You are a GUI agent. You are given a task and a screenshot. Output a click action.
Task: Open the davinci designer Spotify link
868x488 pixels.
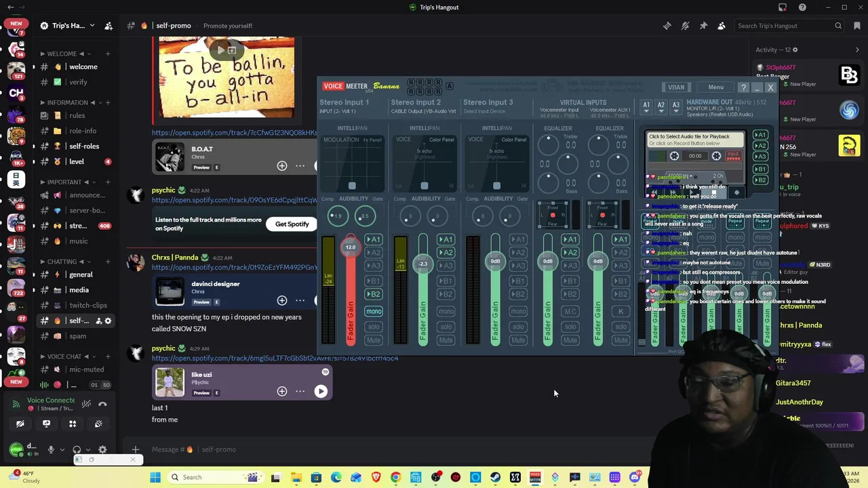pyautogui.click(x=234, y=268)
